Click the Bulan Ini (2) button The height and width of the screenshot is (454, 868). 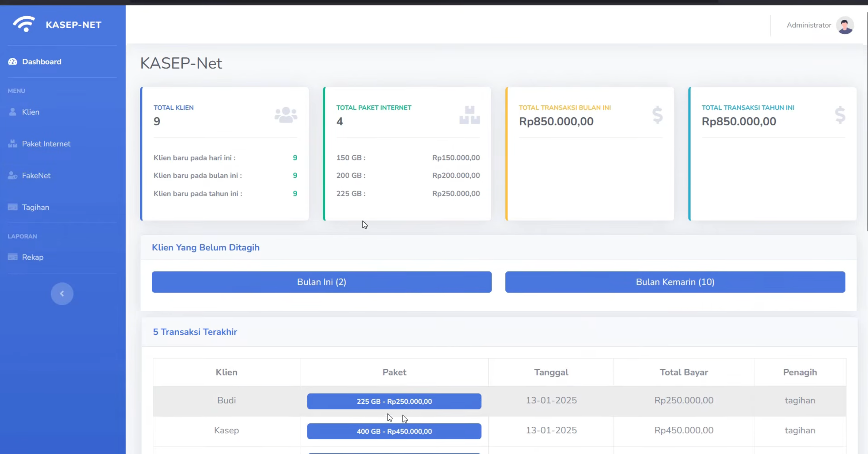[321, 282]
